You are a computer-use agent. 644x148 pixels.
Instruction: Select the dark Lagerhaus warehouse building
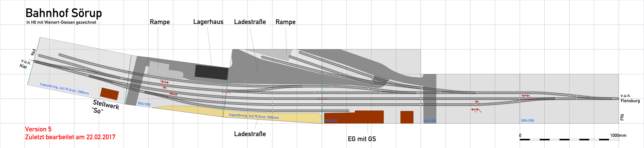[x=211, y=72]
